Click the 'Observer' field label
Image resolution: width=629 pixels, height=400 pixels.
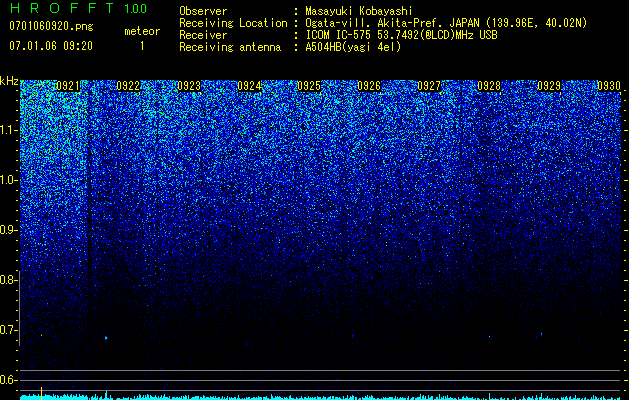coord(203,11)
